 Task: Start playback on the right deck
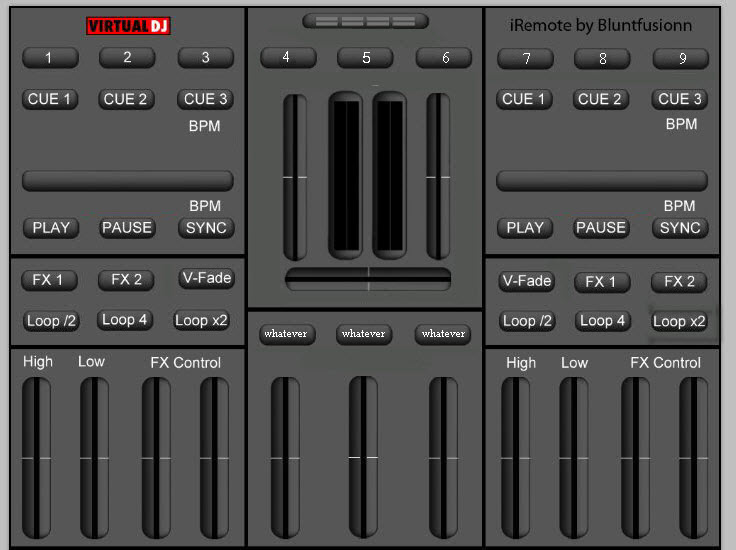[x=525, y=228]
